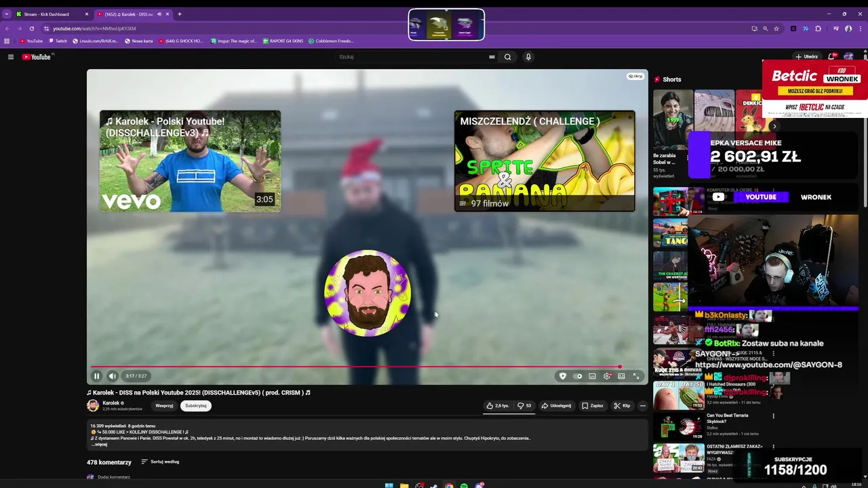Open Chrome from the taskbar

449,485
